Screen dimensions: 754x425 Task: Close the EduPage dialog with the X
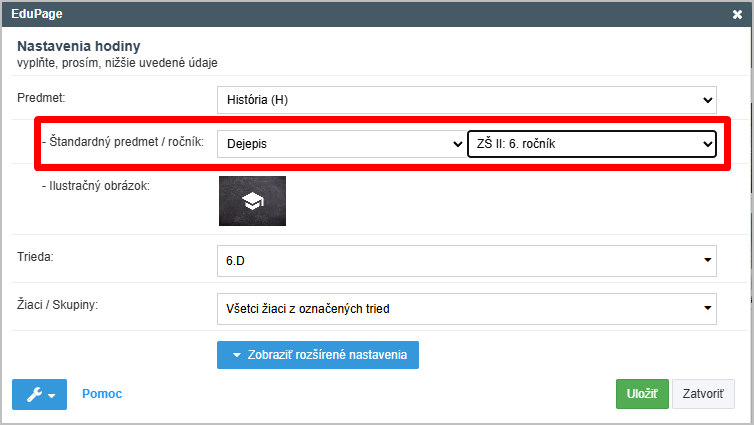point(737,14)
